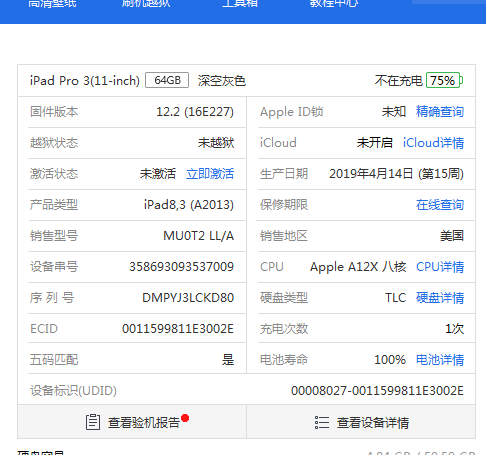Click the 设备标识(UDID) label
This screenshot has width=486, height=455.
pyautogui.click(x=73, y=391)
